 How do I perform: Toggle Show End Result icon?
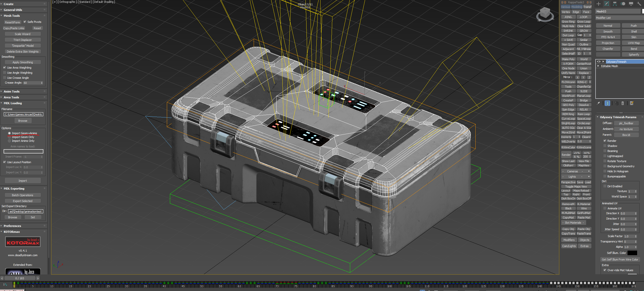coord(607,103)
